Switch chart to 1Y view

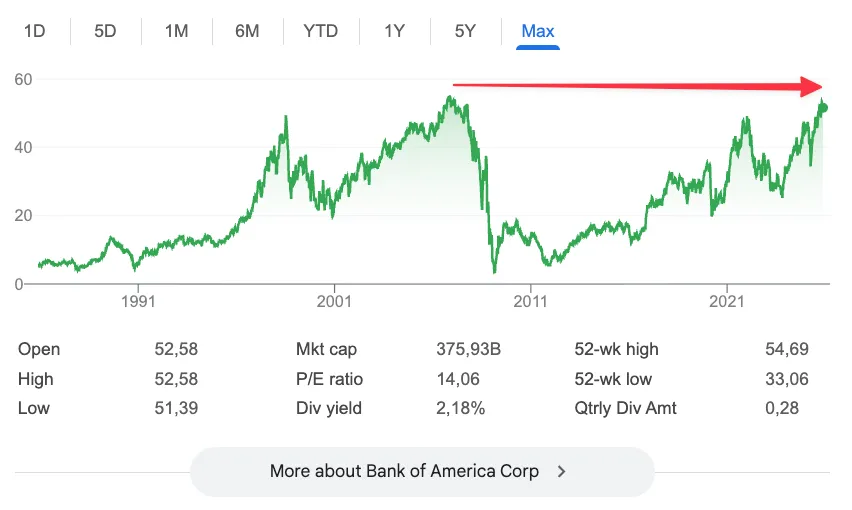[394, 31]
